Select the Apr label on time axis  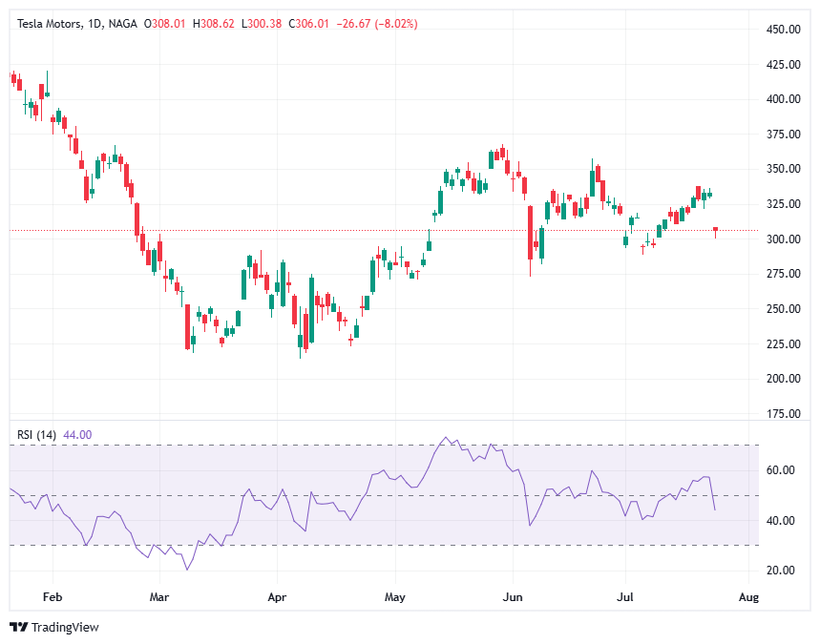tap(276, 597)
